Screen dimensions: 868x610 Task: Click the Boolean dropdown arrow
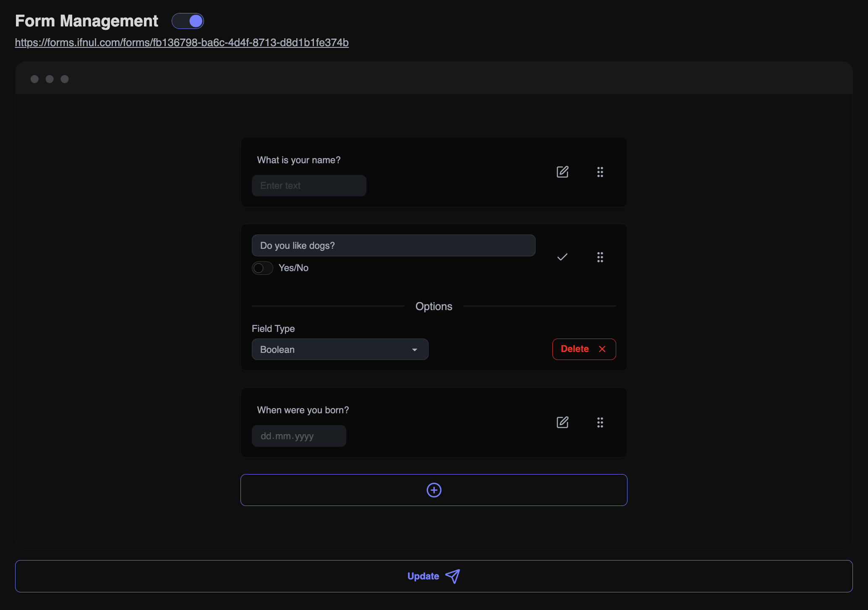click(x=415, y=350)
